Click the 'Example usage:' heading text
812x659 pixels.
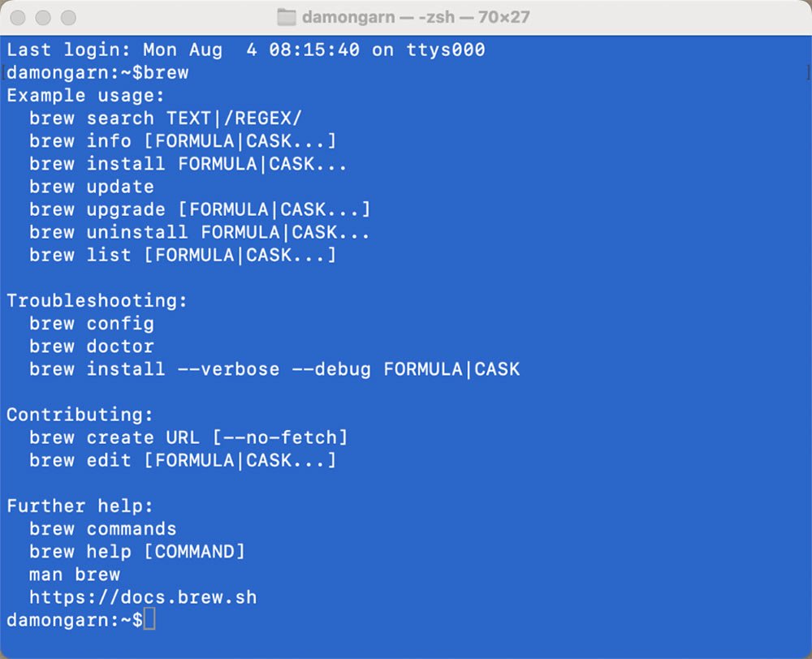85,96
